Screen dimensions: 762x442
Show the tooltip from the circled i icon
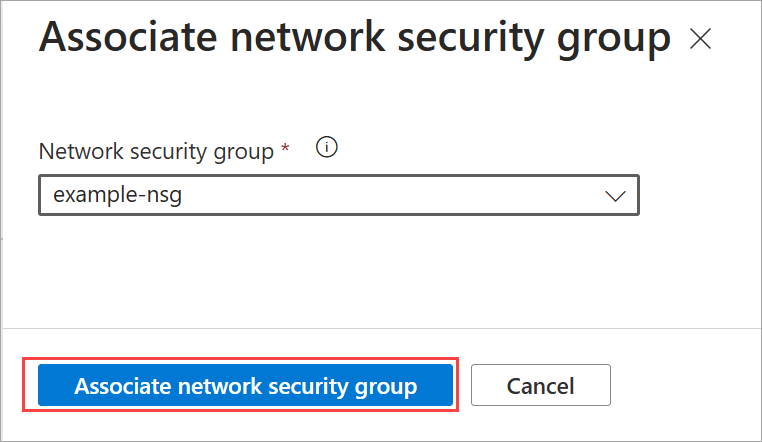327,147
